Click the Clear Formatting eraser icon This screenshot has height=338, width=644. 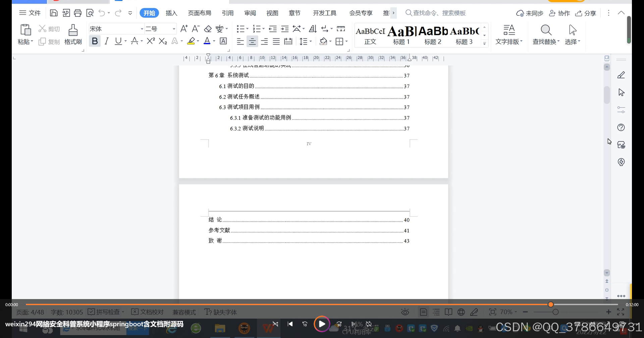208,29
